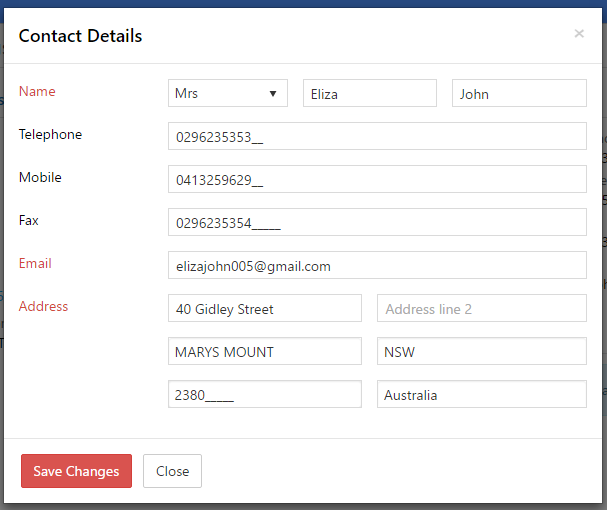Click the first name field containing Eliza
The width and height of the screenshot is (607, 510).
[x=369, y=93]
